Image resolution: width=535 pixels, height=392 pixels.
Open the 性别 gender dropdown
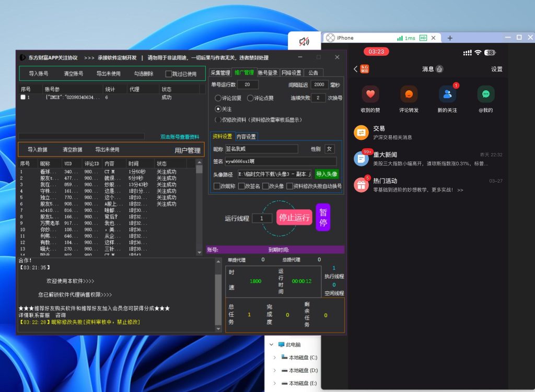coord(330,149)
